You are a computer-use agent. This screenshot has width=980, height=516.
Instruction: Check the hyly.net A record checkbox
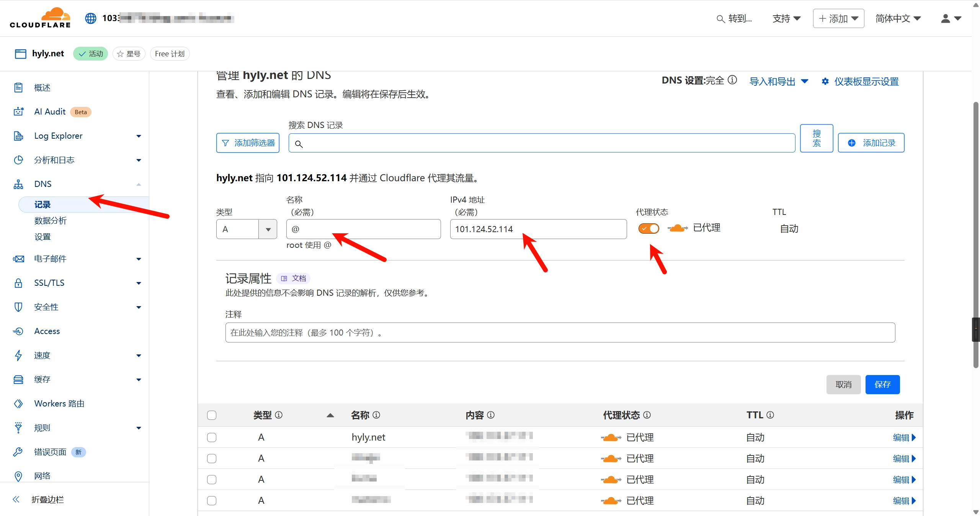click(x=212, y=437)
